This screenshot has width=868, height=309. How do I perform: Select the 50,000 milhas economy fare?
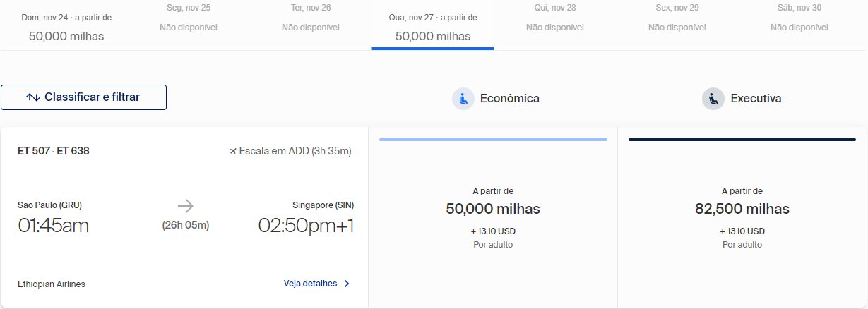[x=493, y=217]
